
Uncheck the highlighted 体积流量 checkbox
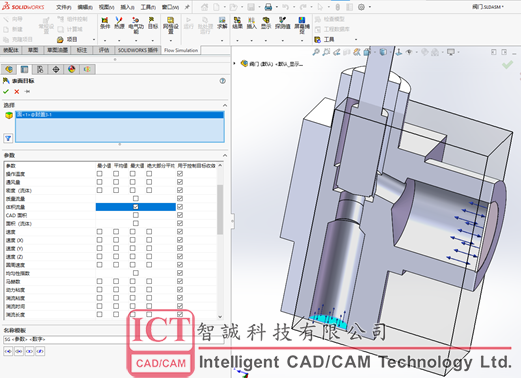pyautogui.click(x=136, y=207)
